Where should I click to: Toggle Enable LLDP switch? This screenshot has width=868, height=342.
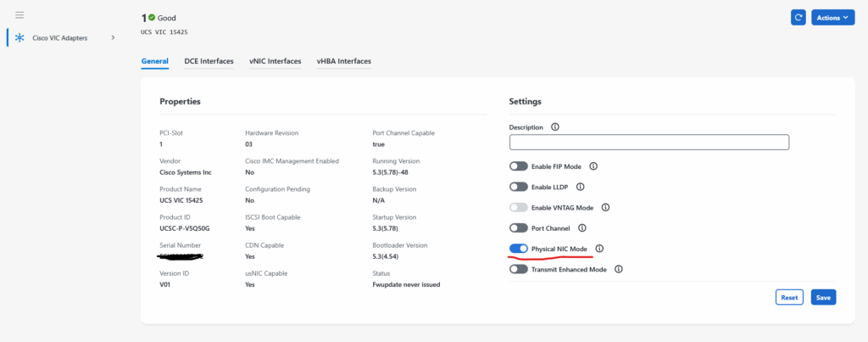point(519,187)
